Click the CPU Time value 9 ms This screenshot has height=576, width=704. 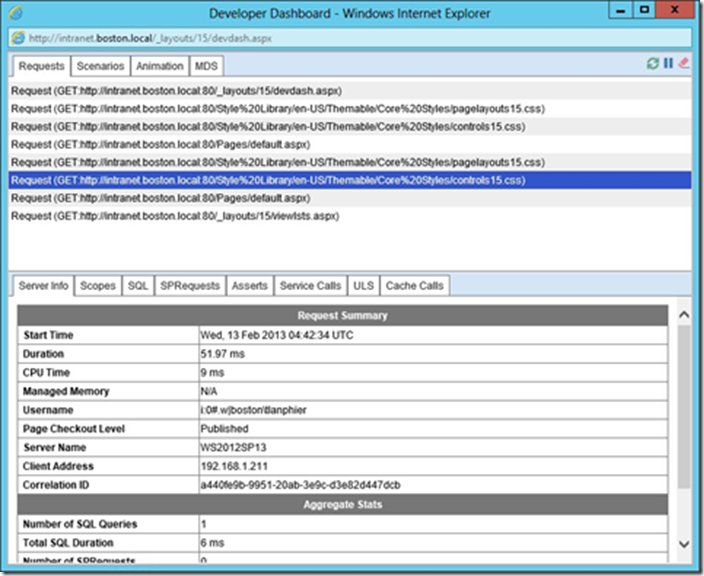coord(212,373)
